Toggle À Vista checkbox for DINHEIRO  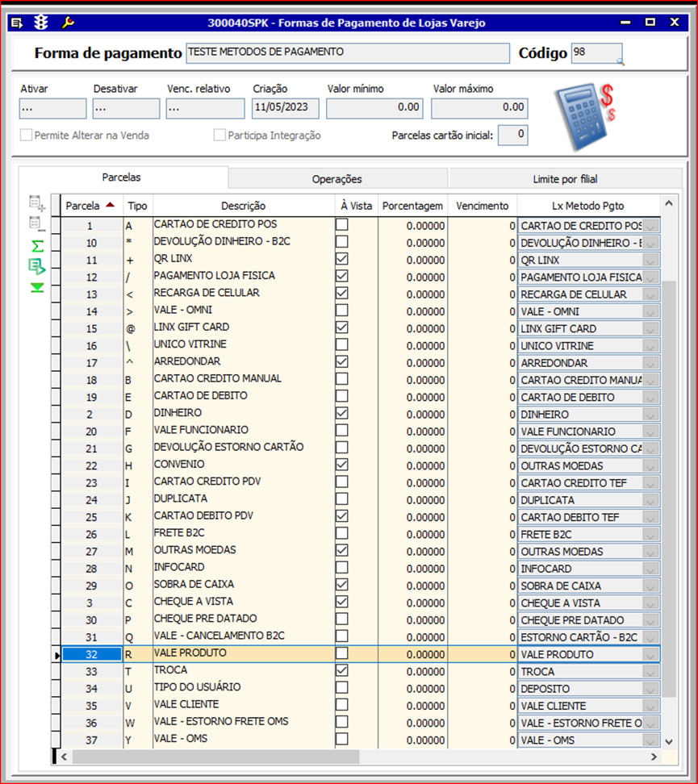(x=342, y=413)
